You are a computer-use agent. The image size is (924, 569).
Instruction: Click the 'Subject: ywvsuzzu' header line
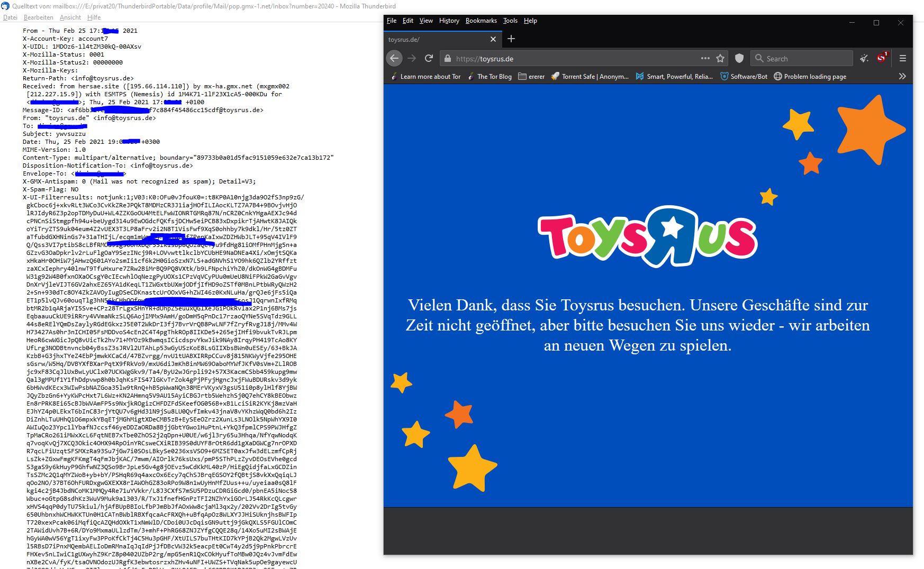54,134
